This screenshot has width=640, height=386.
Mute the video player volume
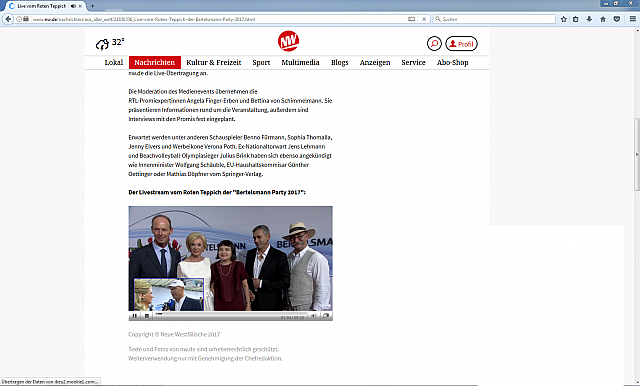[x=314, y=316]
